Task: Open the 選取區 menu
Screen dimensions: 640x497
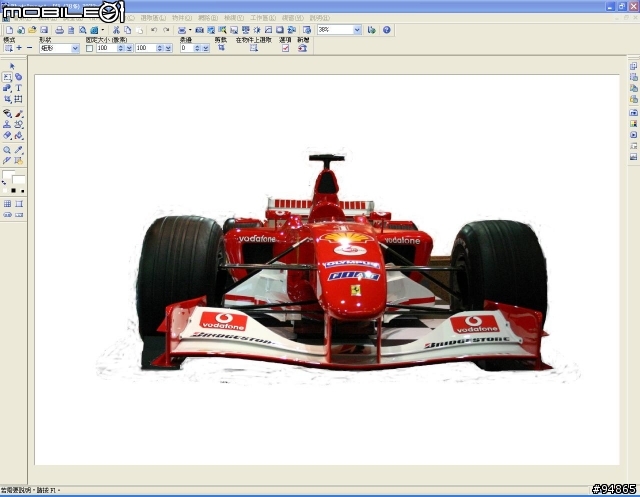Action: (x=153, y=18)
